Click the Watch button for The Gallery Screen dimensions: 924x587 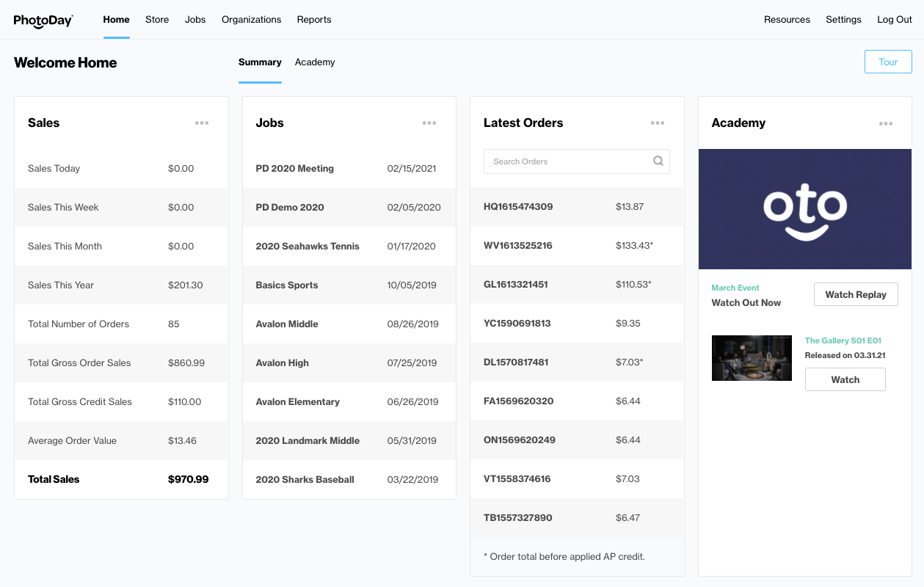coord(845,379)
